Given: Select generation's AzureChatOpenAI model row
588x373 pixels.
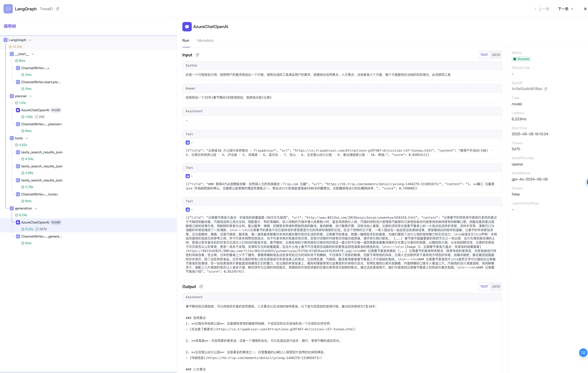Looking at the screenshot, I should click(88, 225).
